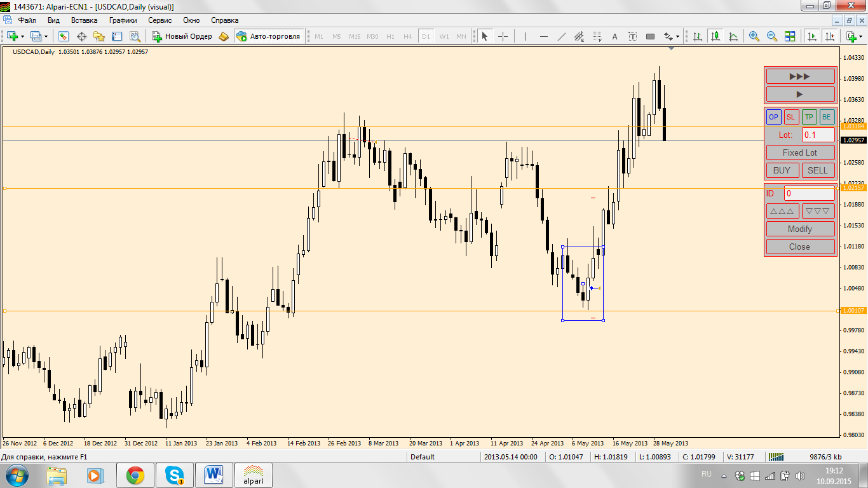
Task: Select the Fibonacci Retracement tool
Action: point(597,36)
